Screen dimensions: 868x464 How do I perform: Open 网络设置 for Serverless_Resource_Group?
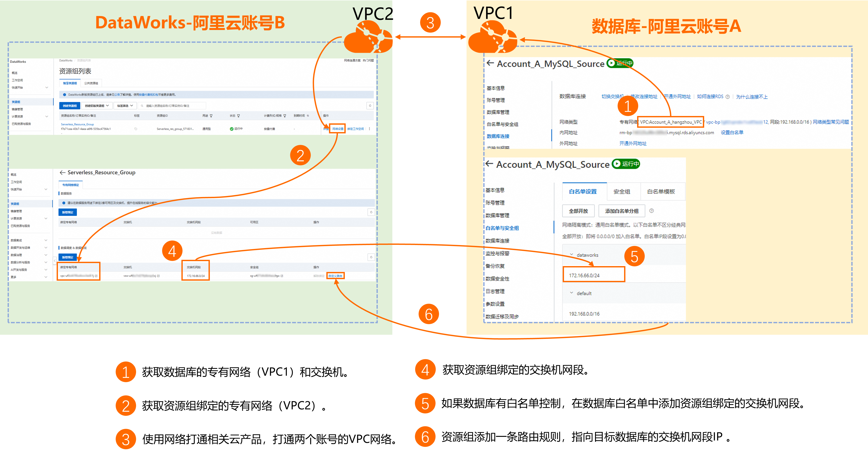[338, 129]
